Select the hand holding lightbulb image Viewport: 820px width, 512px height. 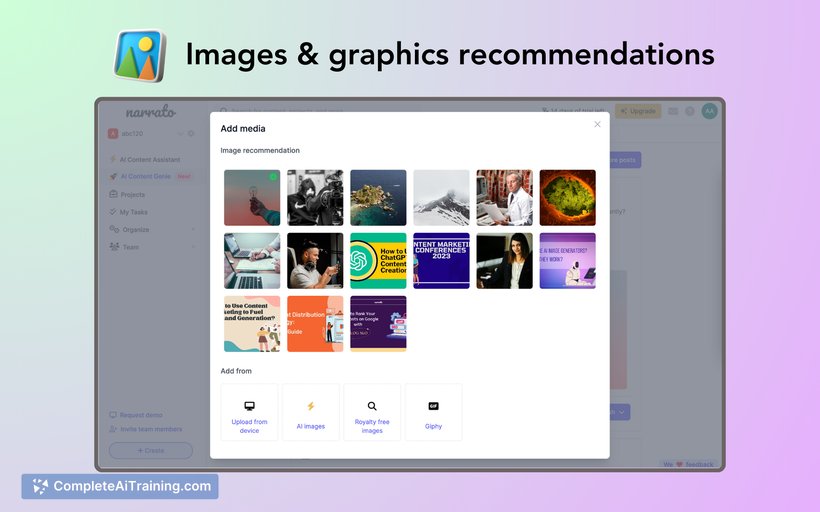pos(252,198)
